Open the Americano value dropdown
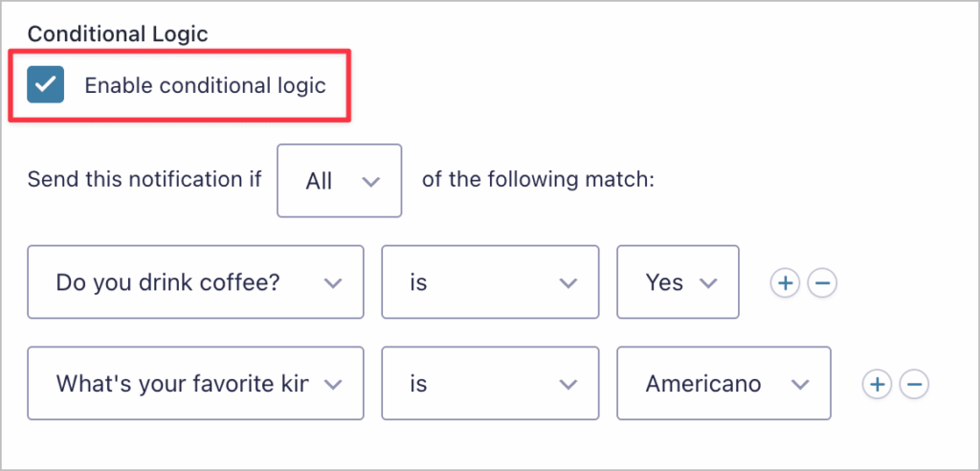This screenshot has height=471, width=980. tap(724, 385)
